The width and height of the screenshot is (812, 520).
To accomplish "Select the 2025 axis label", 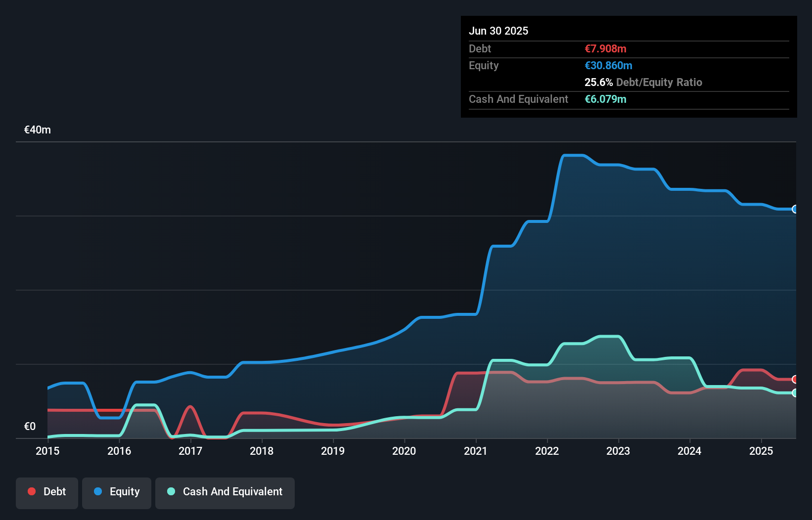I will click(x=761, y=451).
